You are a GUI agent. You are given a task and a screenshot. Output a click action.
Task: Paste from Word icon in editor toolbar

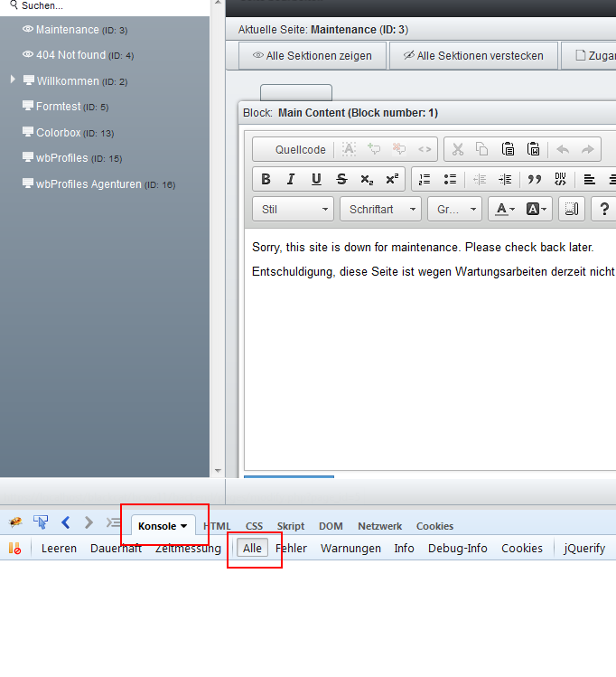[x=533, y=149]
